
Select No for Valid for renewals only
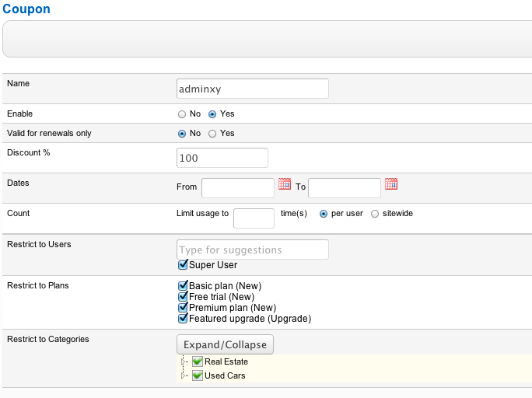tap(182, 134)
